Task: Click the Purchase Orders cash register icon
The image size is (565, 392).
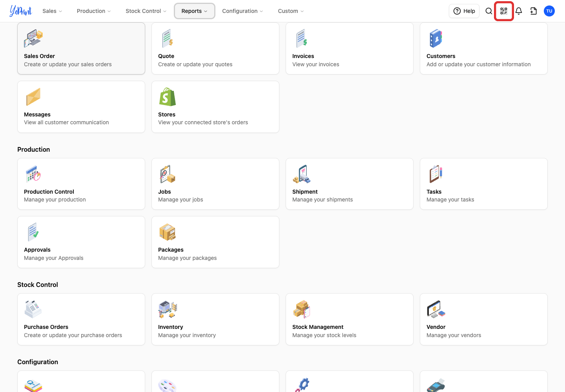Action: (33, 309)
